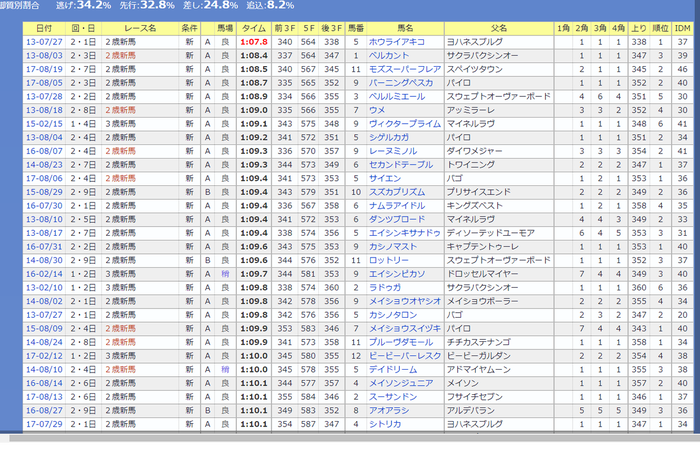Click the horse name アオアラシ

tap(388, 411)
